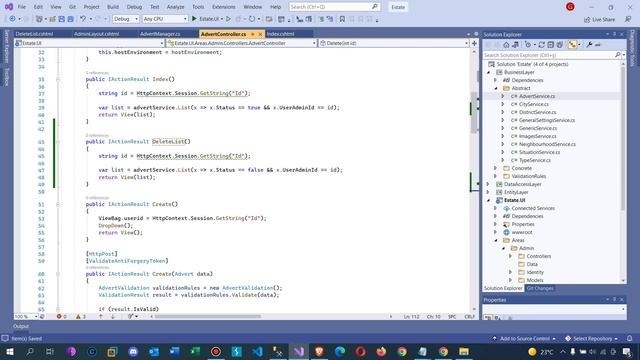Open Visual Studio Code from taskbar
The image size is (640, 360).
pyautogui.click(x=257, y=351)
